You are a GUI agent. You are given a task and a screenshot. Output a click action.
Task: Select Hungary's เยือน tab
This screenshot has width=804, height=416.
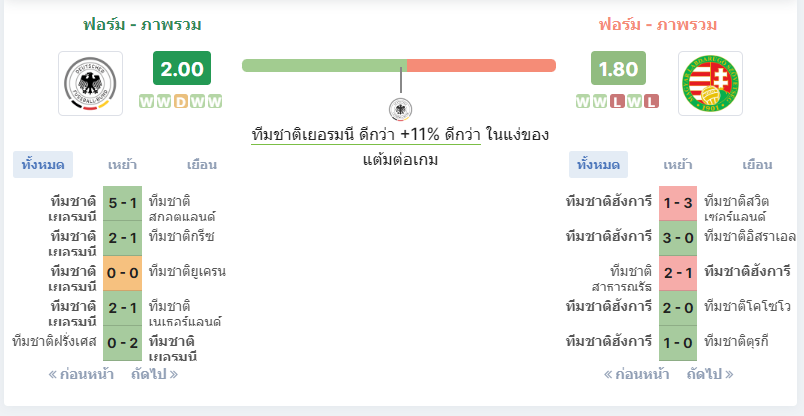coord(757,165)
